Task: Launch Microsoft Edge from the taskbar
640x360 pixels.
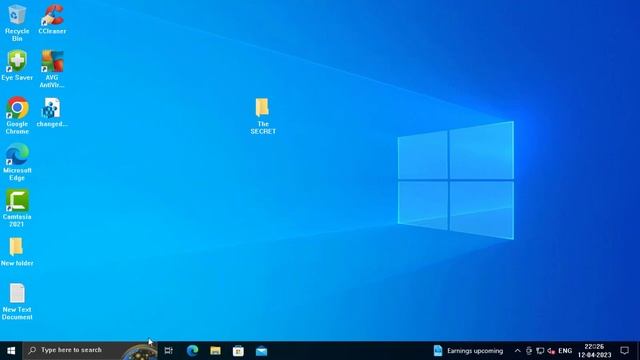Action: coord(192,351)
